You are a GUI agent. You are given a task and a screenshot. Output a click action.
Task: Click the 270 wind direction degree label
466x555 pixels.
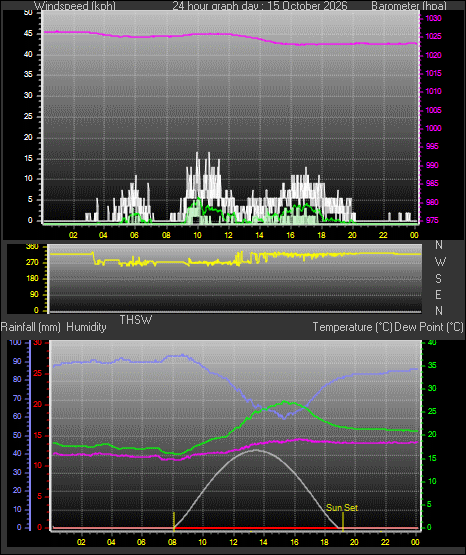pos(32,263)
